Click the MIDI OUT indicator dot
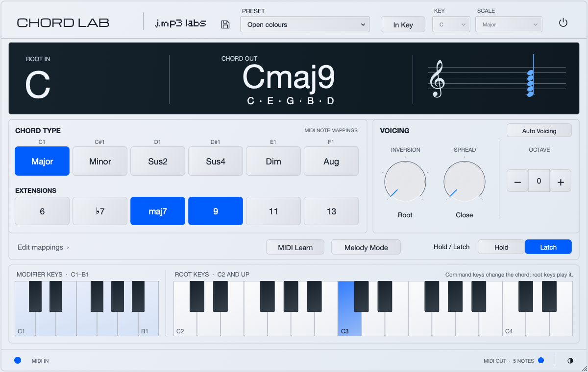The height and width of the screenshot is (372, 588). click(x=541, y=360)
